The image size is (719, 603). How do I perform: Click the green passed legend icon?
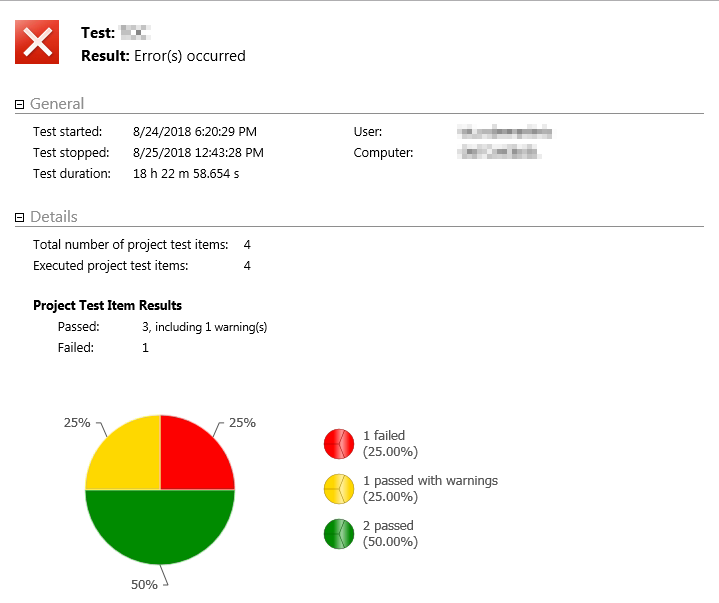pos(339,533)
